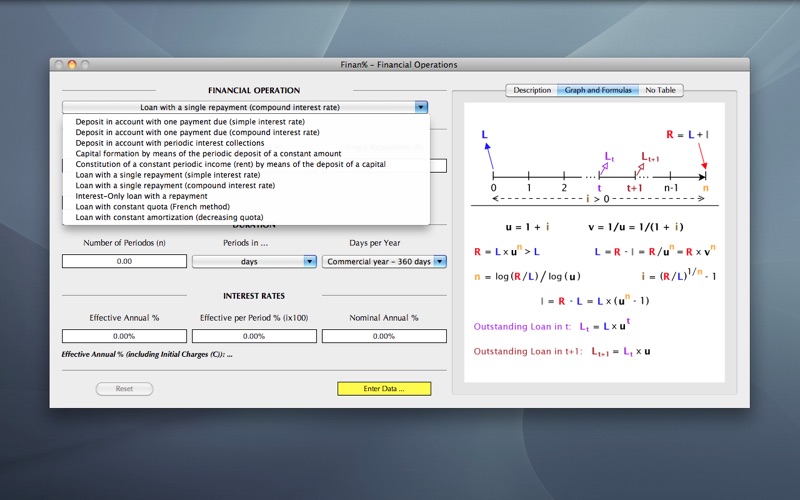Click the Outstanding Loan in t+1 formula
Image resolution: width=800 pixels, height=500 pixels.
[562, 352]
